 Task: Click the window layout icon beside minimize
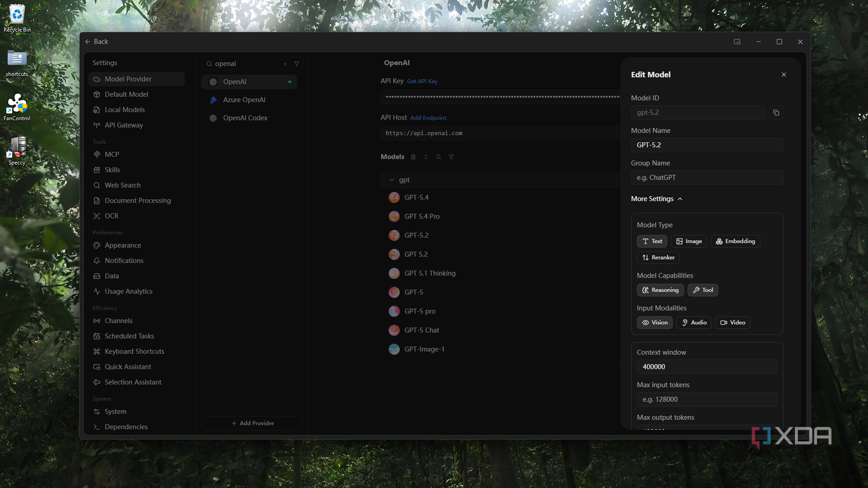[737, 42]
